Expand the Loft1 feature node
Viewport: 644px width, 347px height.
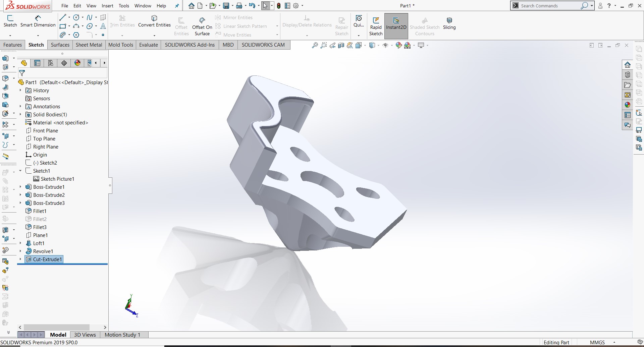pos(20,243)
